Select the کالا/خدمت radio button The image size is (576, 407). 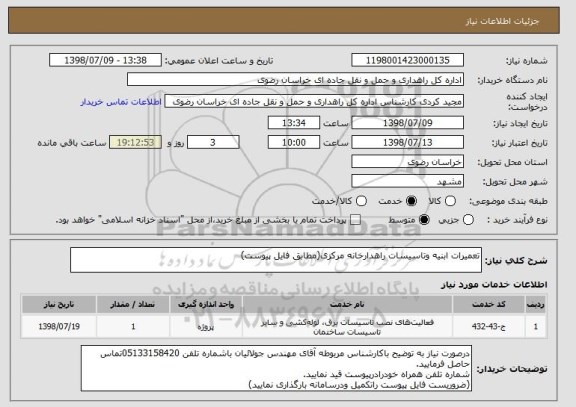tap(361, 201)
